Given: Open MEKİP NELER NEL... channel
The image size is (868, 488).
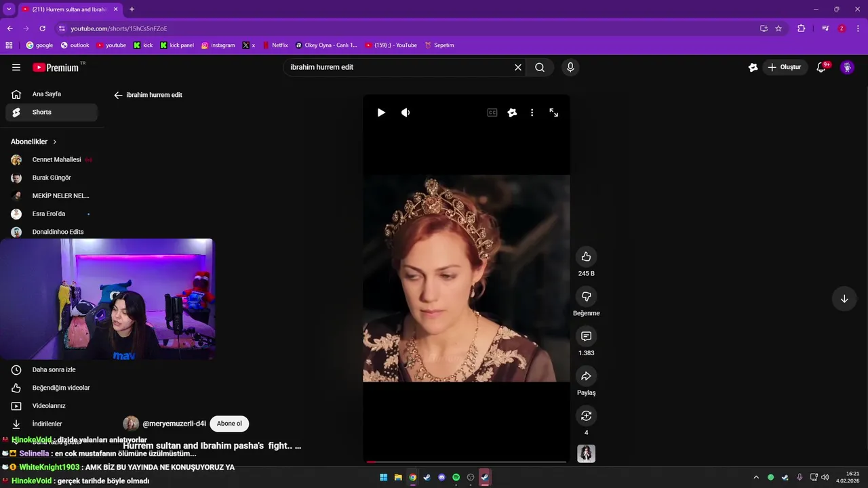Looking at the screenshot, I should 52,196.
